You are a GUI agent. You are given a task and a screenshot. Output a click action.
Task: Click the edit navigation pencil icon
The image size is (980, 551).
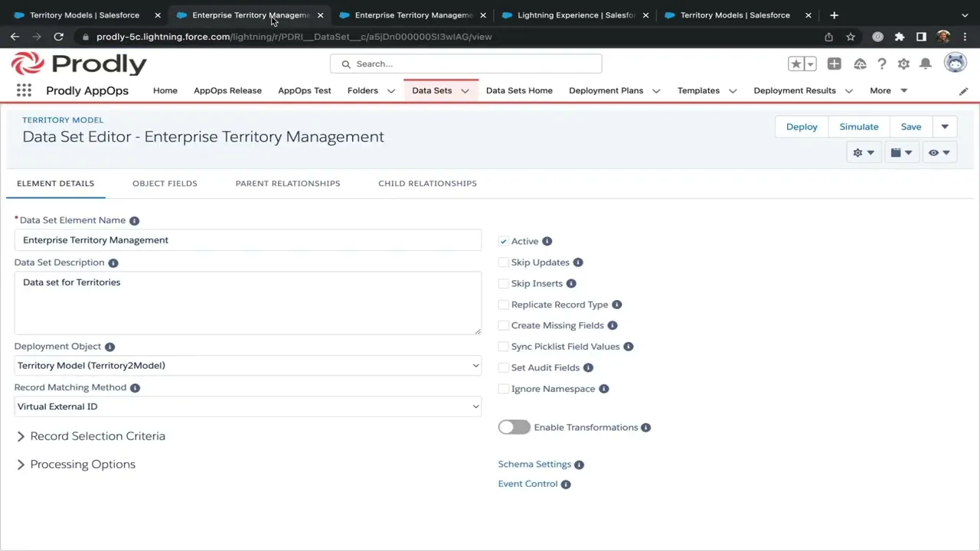pos(963,91)
